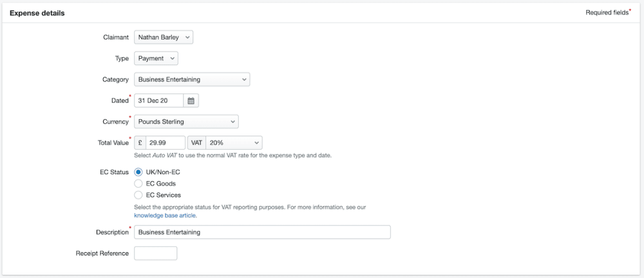Screen dimensions: 644x278
Task: Open the calendar date picker icon
Action: [191, 101]
